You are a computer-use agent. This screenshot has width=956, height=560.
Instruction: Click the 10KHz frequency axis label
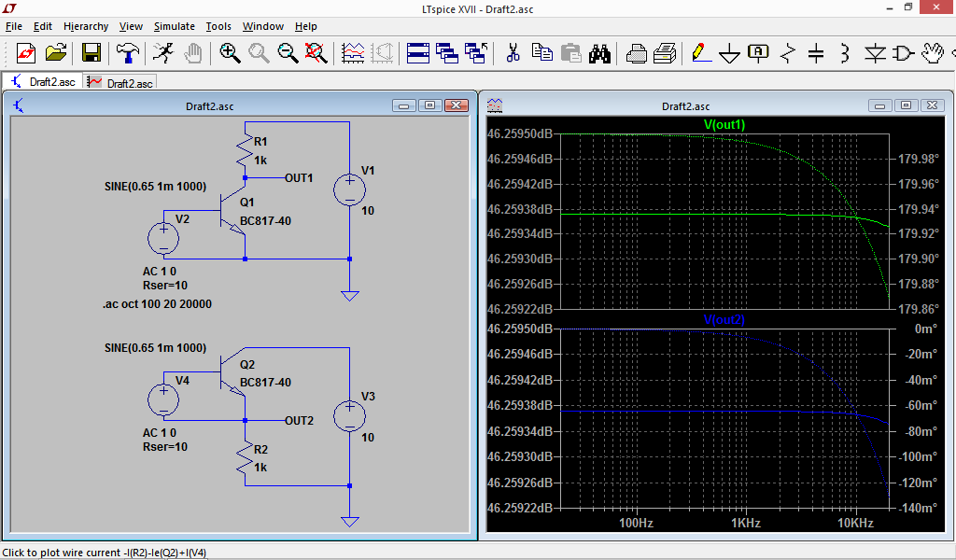pyautogui.click(x=855, y=523)
